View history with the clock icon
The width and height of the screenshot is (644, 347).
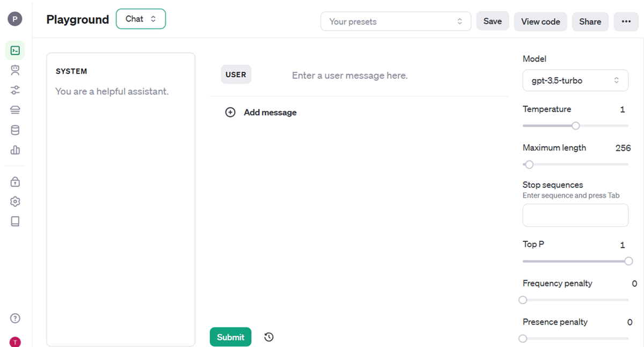tap(269, 337)
